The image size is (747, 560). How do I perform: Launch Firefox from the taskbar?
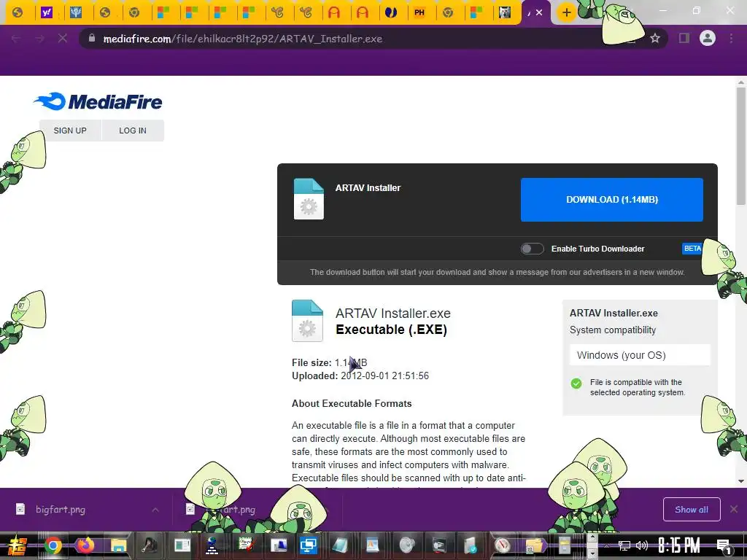click(x=86, y=545)
